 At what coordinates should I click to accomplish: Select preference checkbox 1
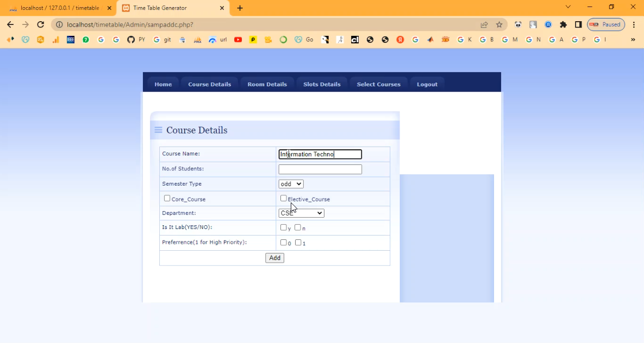click(298, 243)
